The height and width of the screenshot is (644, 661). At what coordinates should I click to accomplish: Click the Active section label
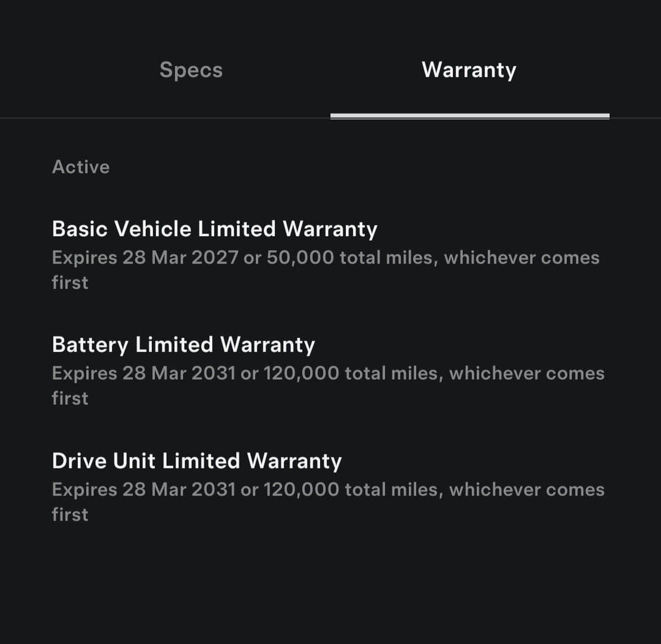coord(81,167)
